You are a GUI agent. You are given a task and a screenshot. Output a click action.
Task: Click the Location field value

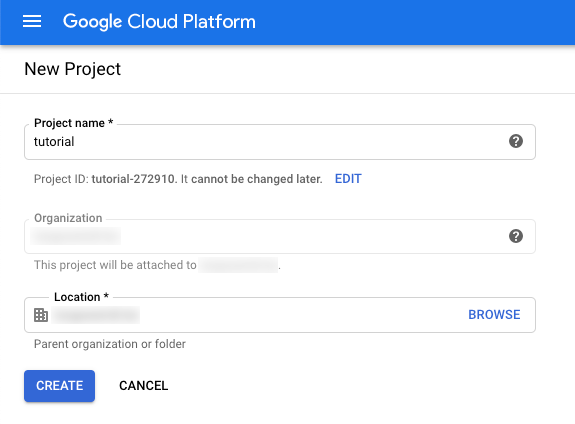pyautogui.click(x=96, y=315)
